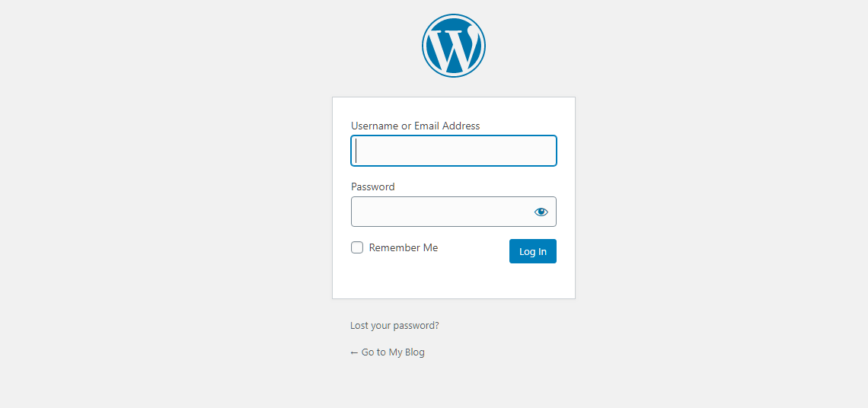Click the word "Blog" in the bottom link
Image resolution: width=868 pixels, height=408 pixels.
(415, 352)
